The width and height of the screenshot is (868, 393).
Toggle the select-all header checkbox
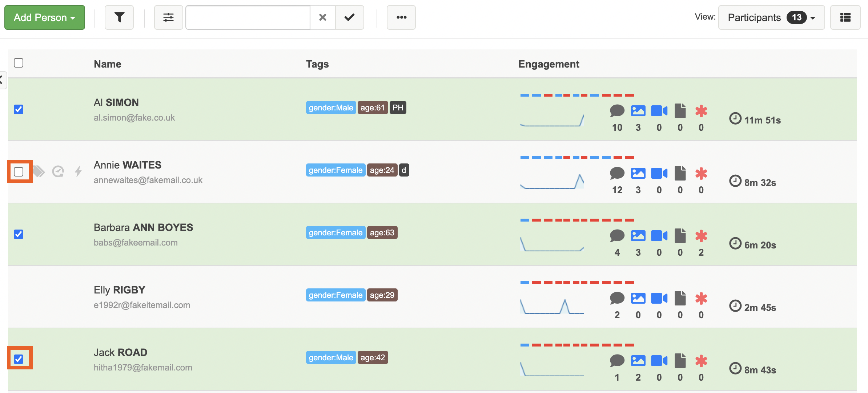pos(19,63)
